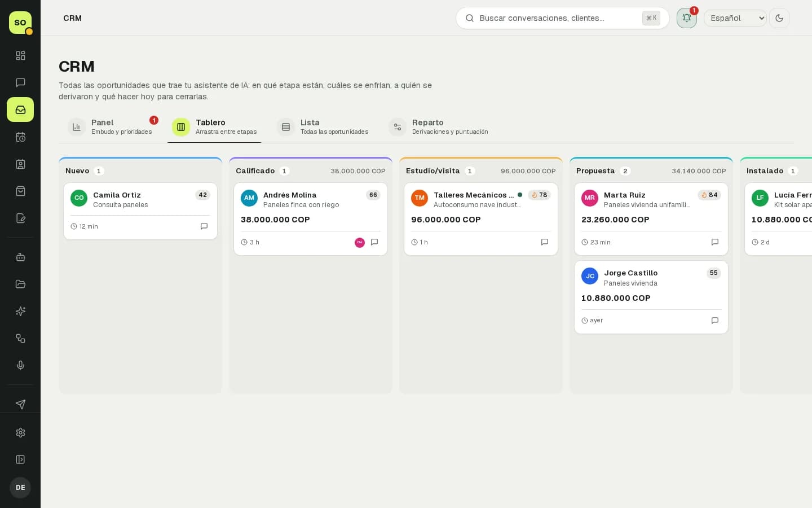Open the Andrés Molina opportunity card
The image size is (812, 508).
[x=311, y=219]
